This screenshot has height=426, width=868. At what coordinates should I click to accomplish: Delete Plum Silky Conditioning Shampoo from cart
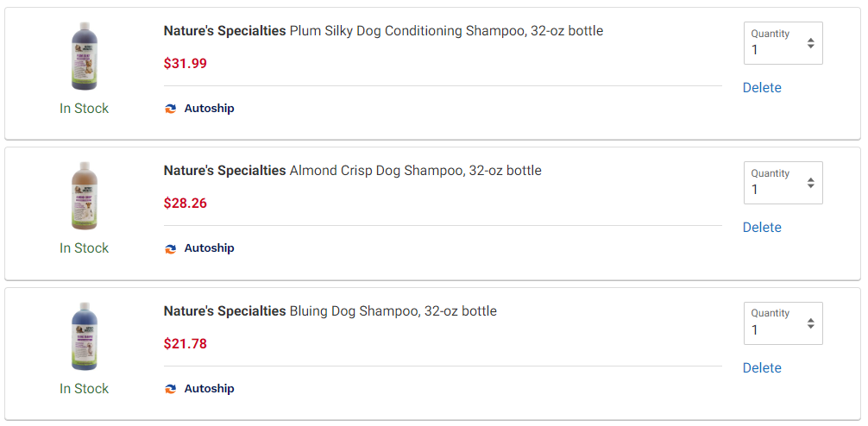tap(762, 88)
